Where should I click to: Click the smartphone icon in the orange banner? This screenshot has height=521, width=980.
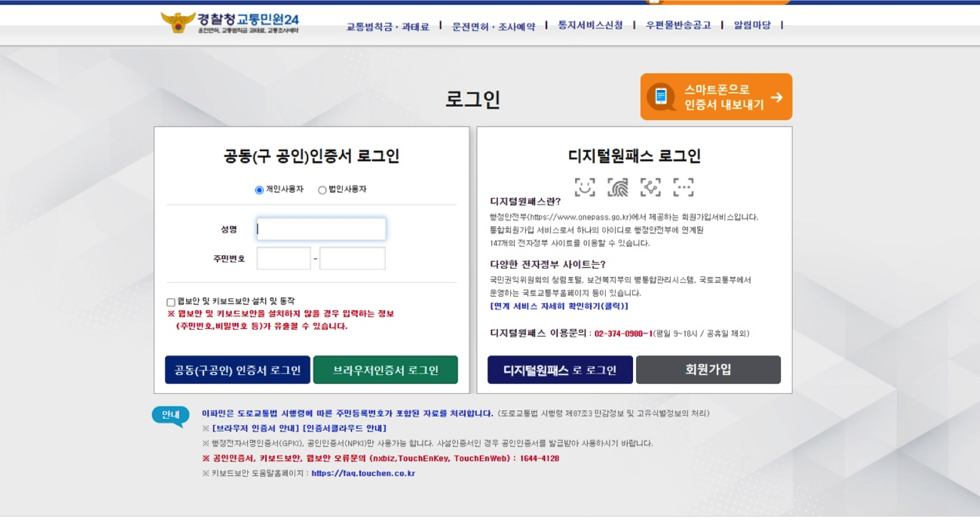[661, 97]
